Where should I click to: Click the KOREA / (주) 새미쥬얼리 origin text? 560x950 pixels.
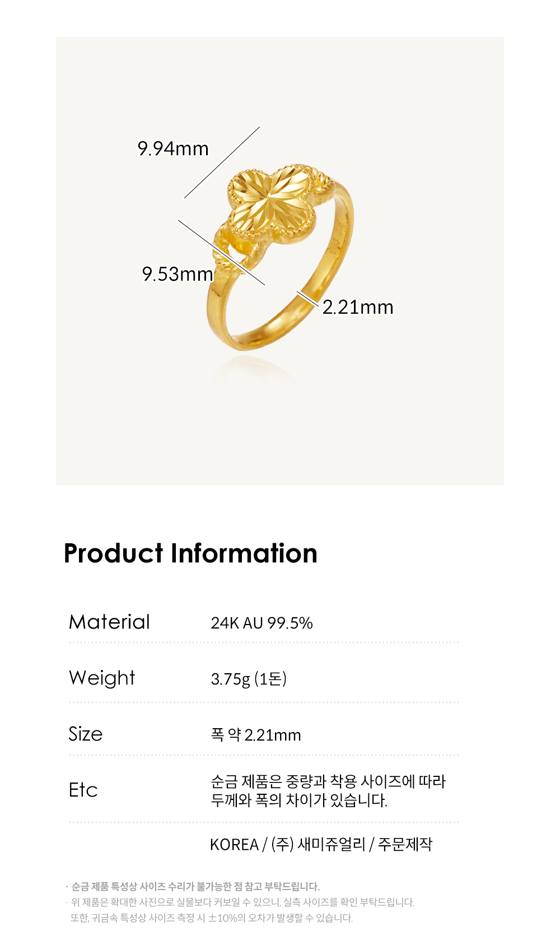(321, 844)
